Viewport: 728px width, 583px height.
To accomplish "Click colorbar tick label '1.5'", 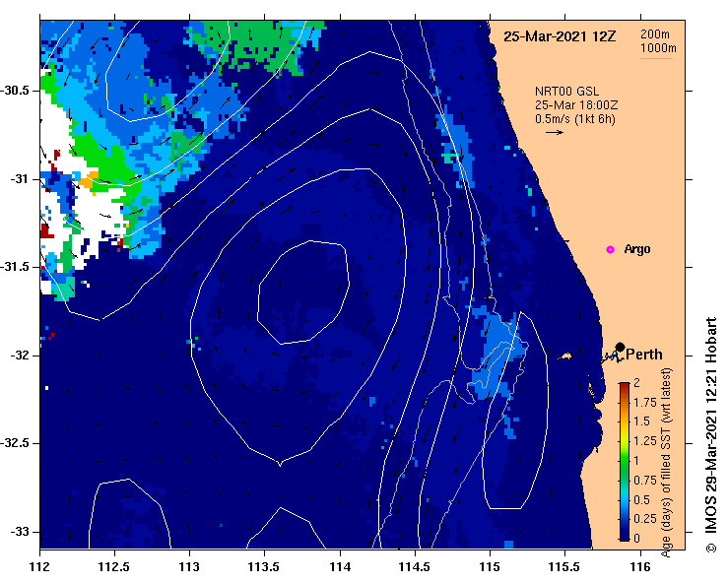I will (x=642, y=421).
